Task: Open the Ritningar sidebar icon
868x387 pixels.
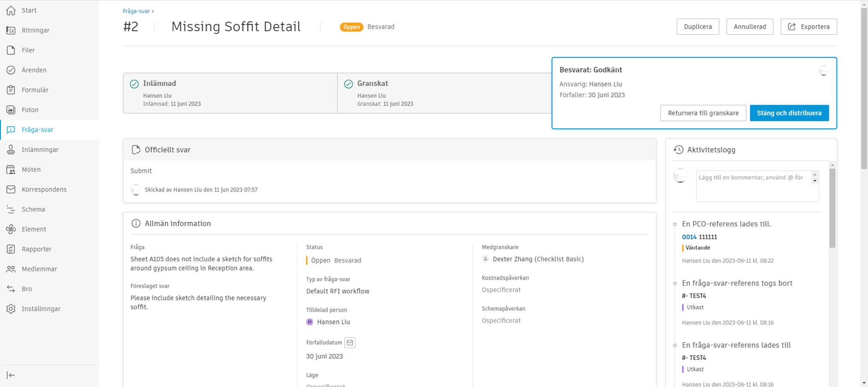Action: pos(11,30)
